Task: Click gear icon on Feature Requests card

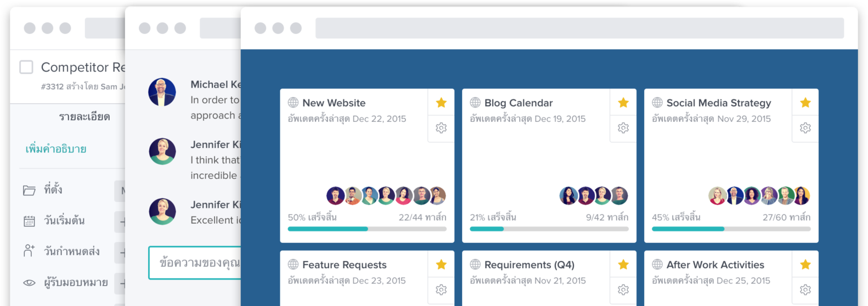Action: point(441,290)
